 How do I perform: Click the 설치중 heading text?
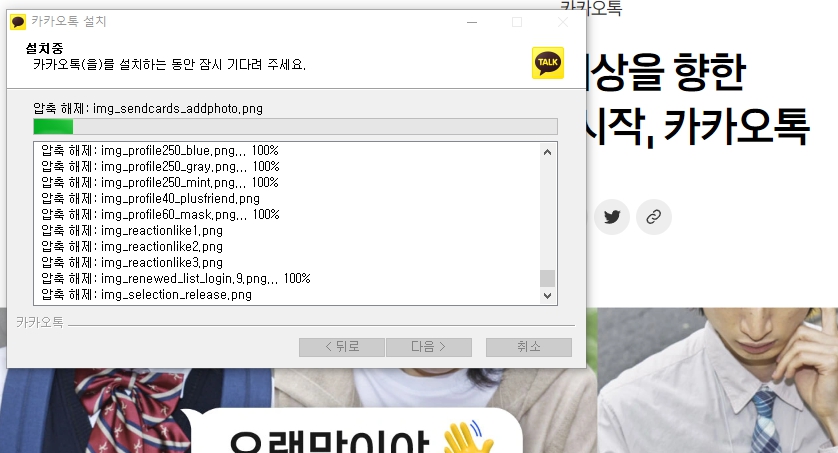pyautogui.click(x=44, y=49)
